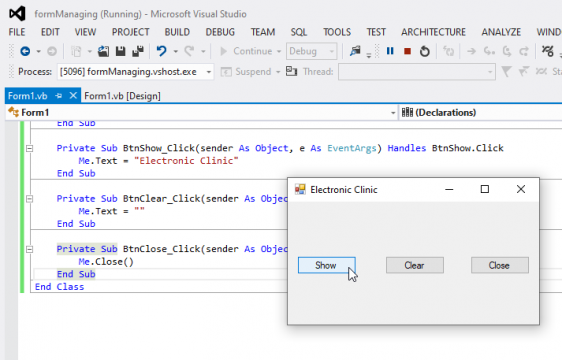
Task: Collapse the BtnClear_Click sub outline
Action: (29, 199)
